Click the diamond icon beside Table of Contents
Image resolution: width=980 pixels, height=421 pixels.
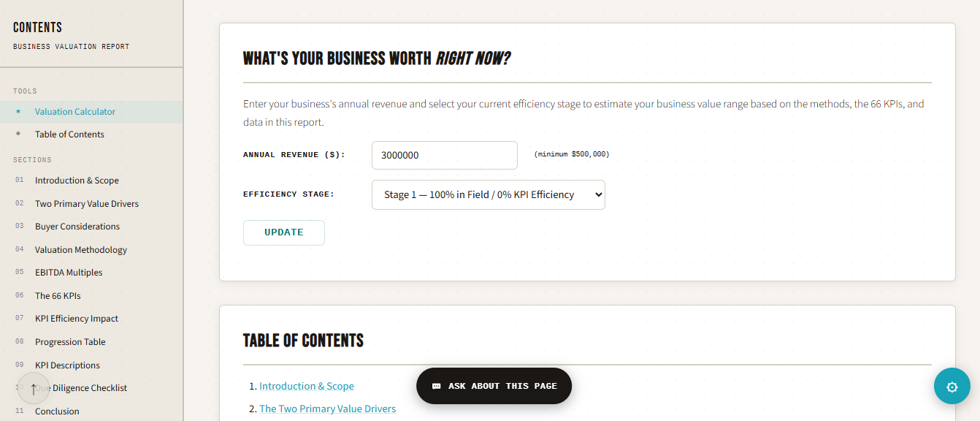pos(19,134)
